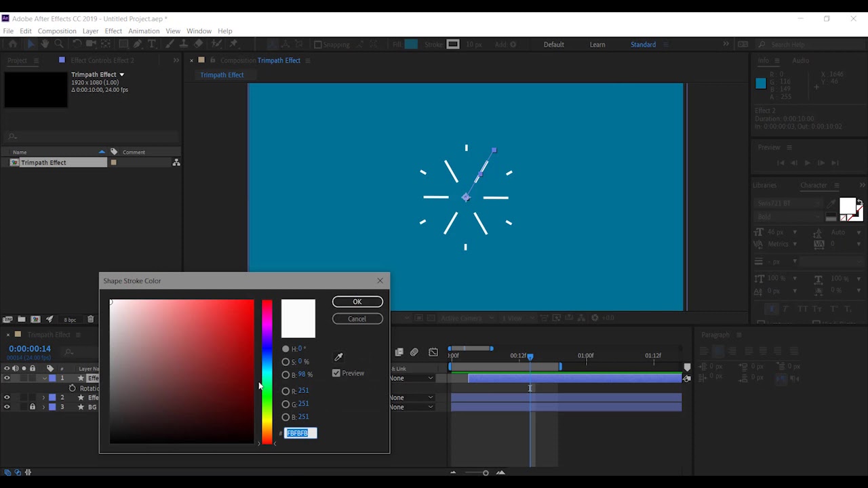Click the Rotation stopwatch icon

pyautogui.click(x=73, y=388)
